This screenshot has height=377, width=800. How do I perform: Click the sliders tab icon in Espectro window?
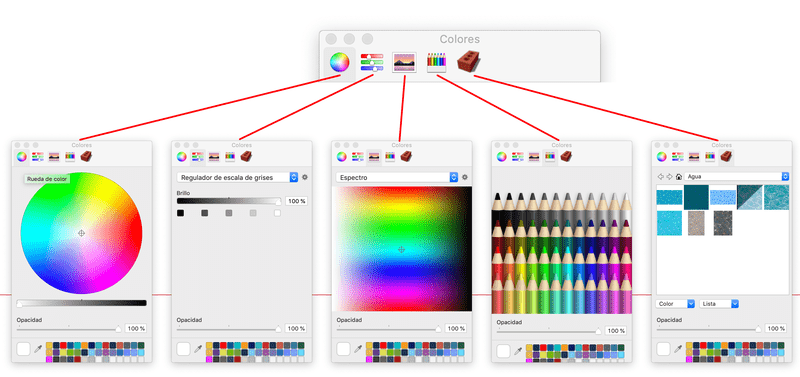358,157
